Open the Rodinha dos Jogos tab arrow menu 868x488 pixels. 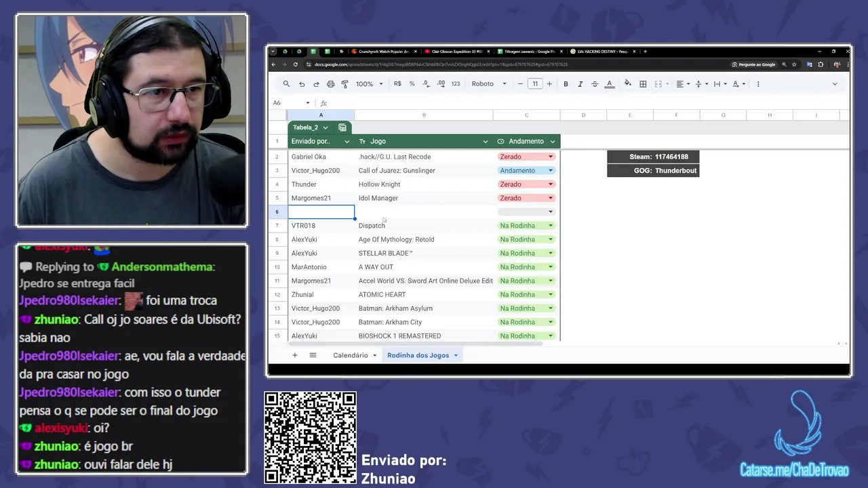point(456,355)
